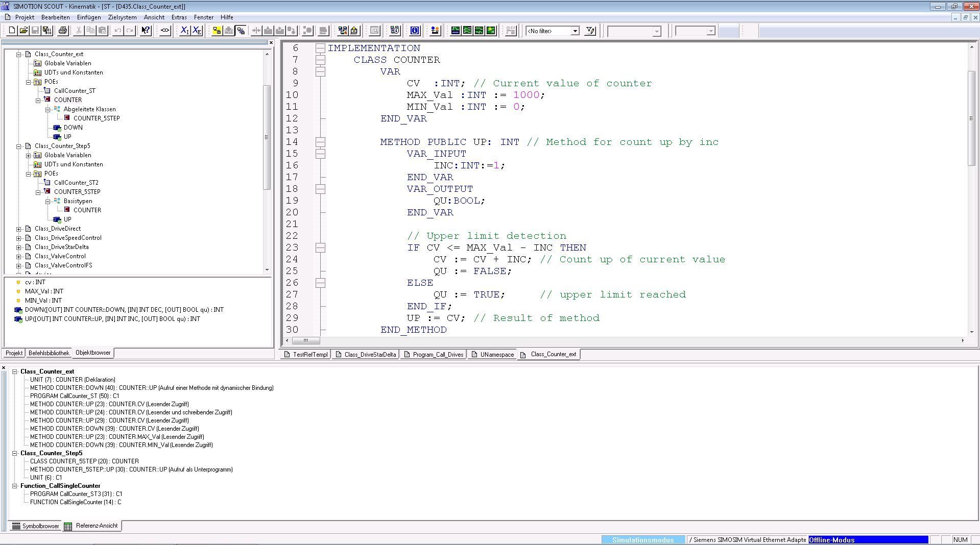Click the Open project folder icon
The image size is (980, 545).
click(x=23, y=31)
